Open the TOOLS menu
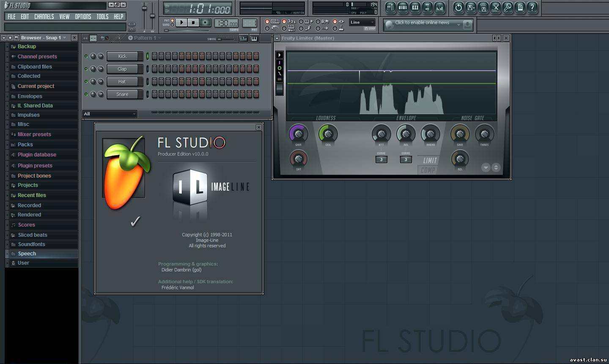The width and height of the screenshot is (609, 364). pyautogui.click(x=102, y=16)
